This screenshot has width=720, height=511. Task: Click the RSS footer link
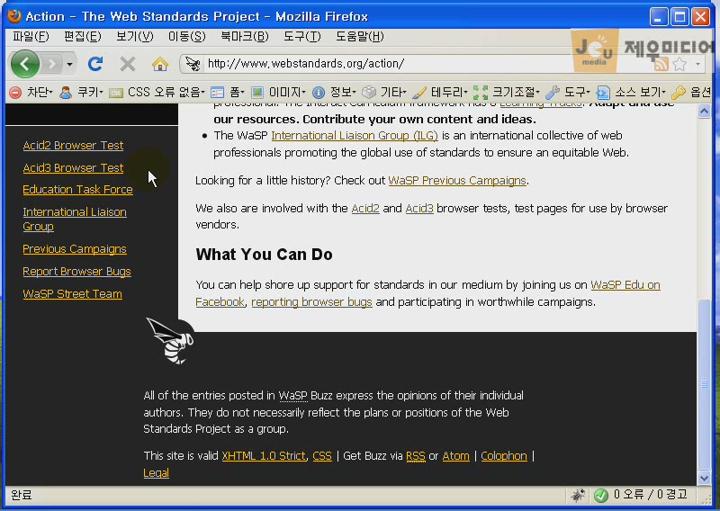click(416, 456)
